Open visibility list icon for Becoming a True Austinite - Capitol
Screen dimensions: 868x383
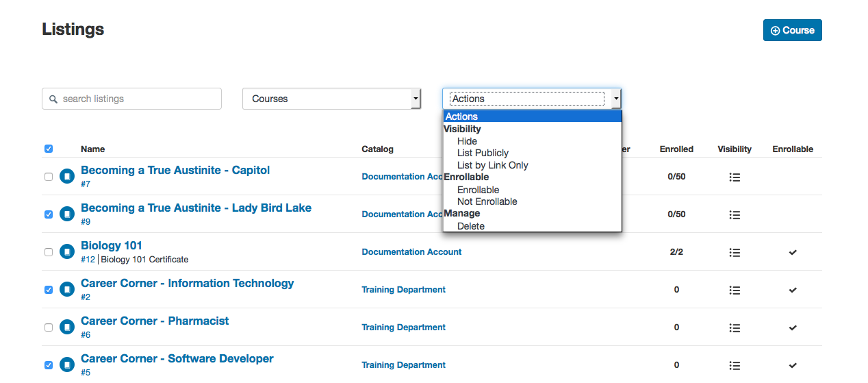tap(735, 177)
